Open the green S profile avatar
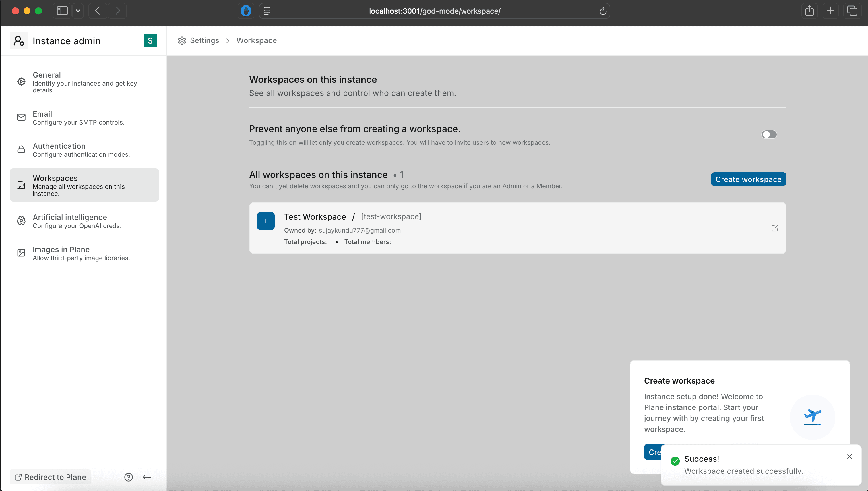 pyautogui.click(x=150, y=41)
